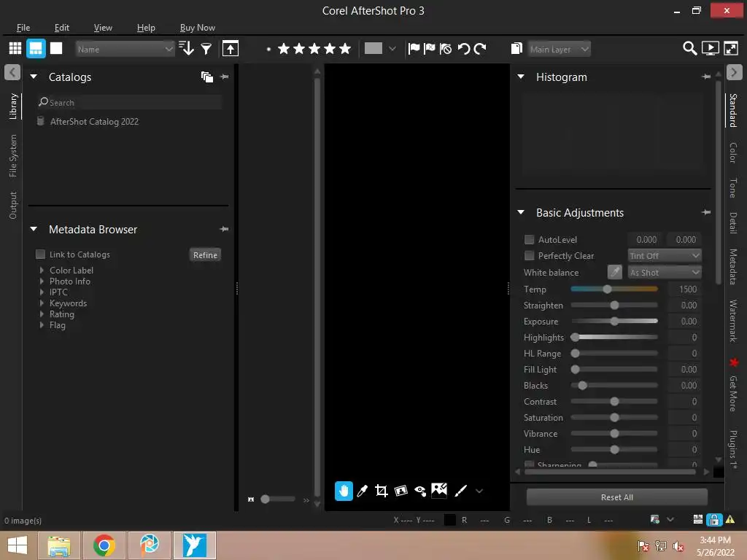Screen dimensions: 747x560
Task: Collapse the Catalogs section
Action: click(34, 77)
